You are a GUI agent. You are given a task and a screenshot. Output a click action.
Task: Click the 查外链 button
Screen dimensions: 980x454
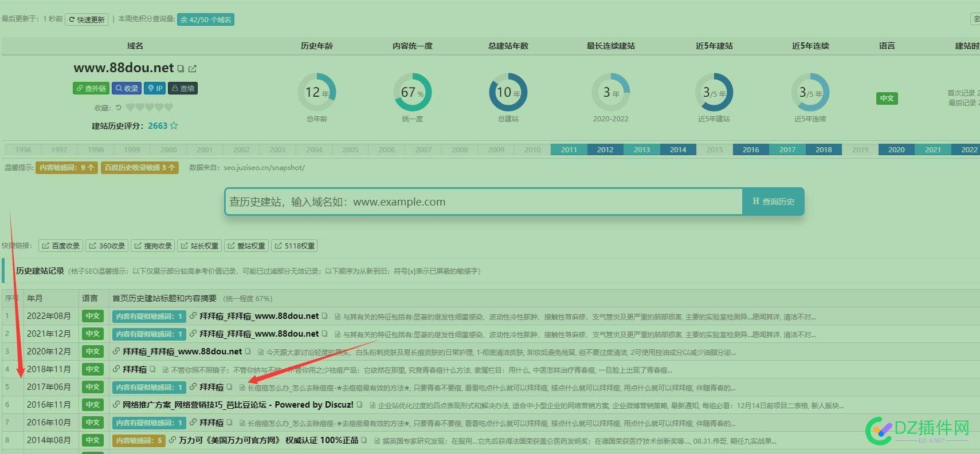pyautogui.click(x=91, y=88)
